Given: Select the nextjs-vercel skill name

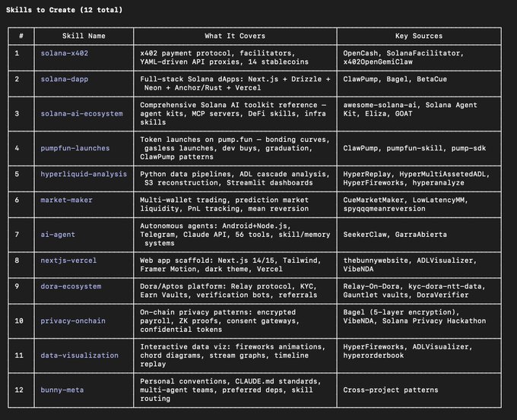Looking at the screenshot, I should click(x=69, y=261).
